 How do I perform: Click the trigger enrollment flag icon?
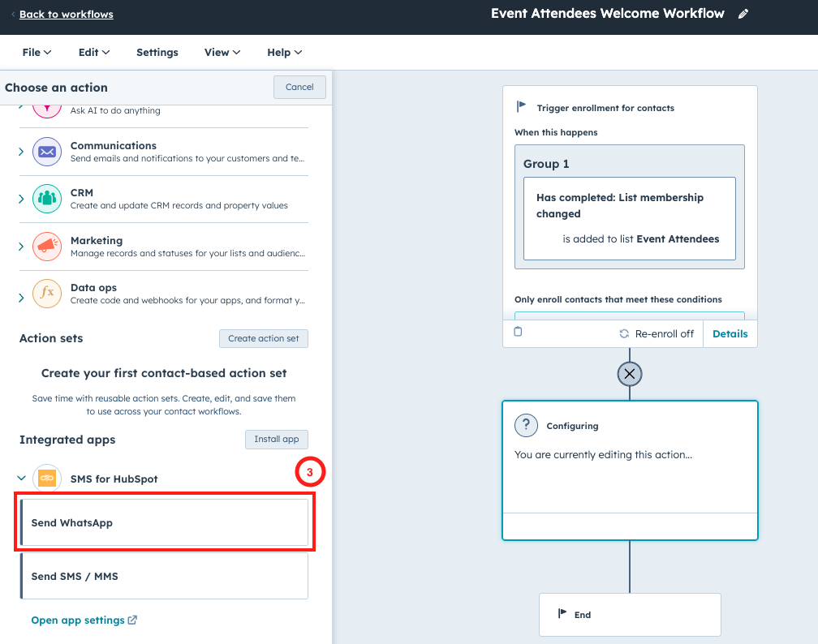coord(521,106)
